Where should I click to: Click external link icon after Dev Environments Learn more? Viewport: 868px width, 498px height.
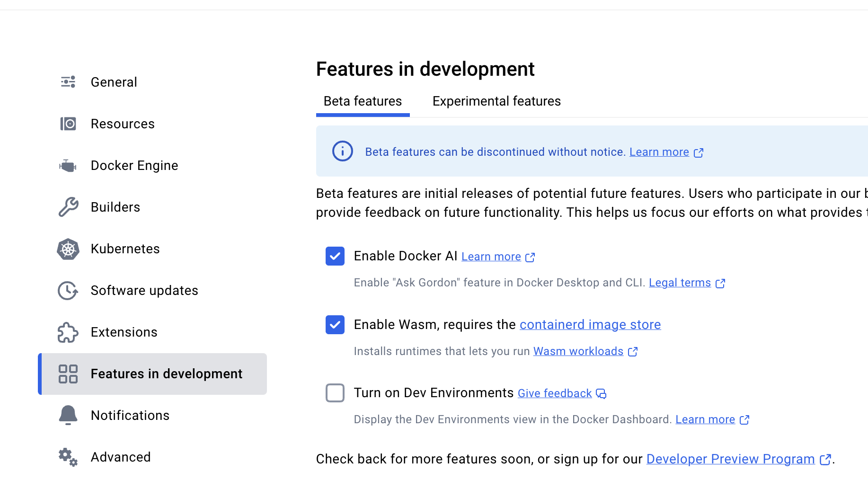(744, 420)
